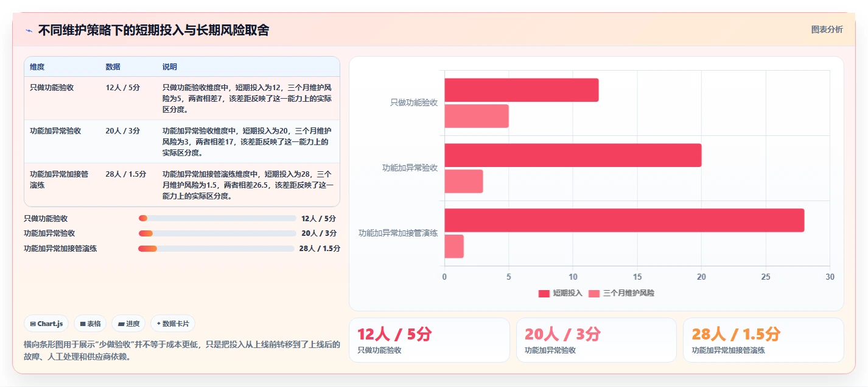Image resolution: width=868 pixels, height=387 pixels.
Task: Click the lightning icon beside the page title
Action: (x=29, y=30)
